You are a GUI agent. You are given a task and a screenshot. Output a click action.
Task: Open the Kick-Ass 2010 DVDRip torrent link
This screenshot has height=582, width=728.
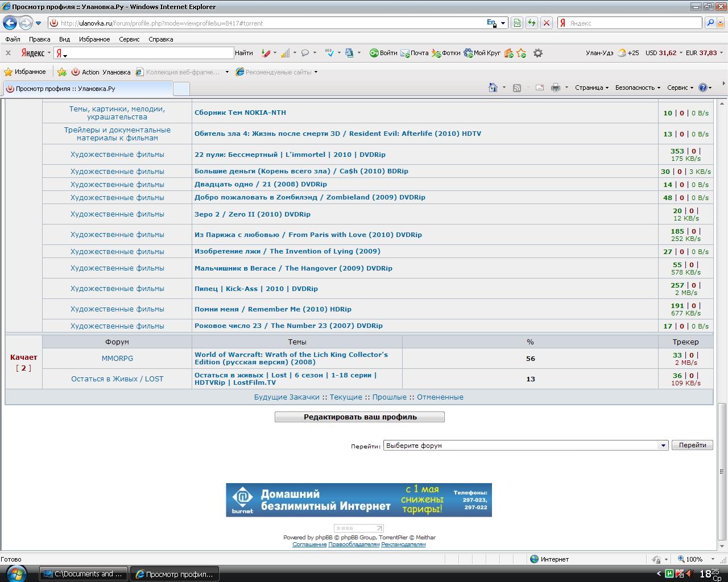point(256,289)
